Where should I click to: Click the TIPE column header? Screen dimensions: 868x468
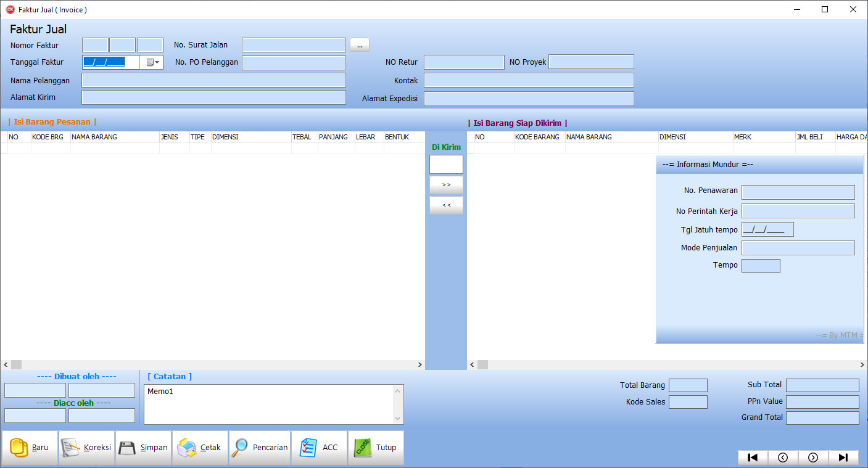[200, 137]
